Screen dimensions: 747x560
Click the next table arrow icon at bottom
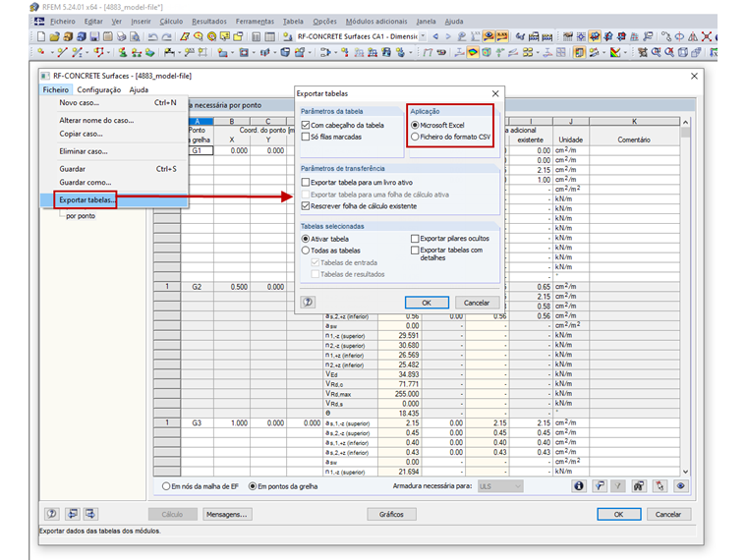[90, 514]
